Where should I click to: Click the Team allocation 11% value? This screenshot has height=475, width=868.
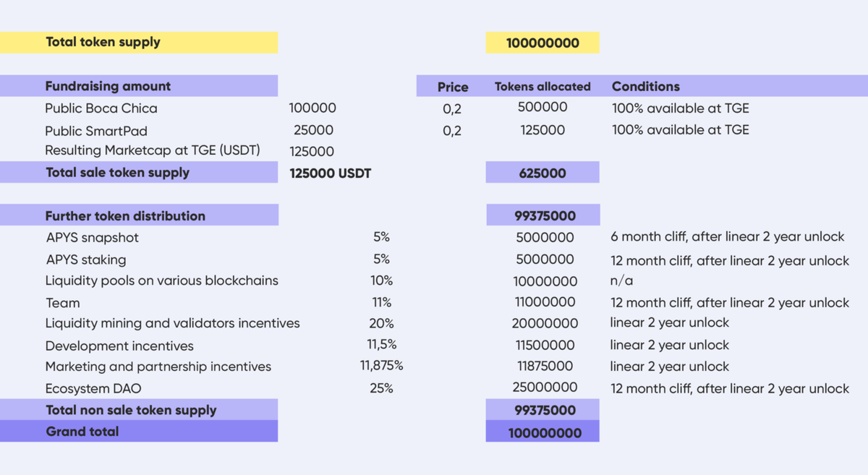point(381,302)
